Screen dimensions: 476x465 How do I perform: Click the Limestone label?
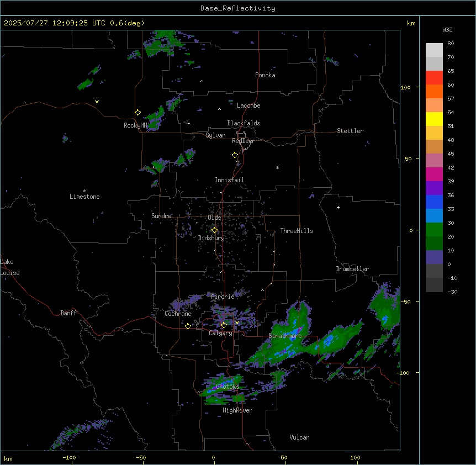84,197
